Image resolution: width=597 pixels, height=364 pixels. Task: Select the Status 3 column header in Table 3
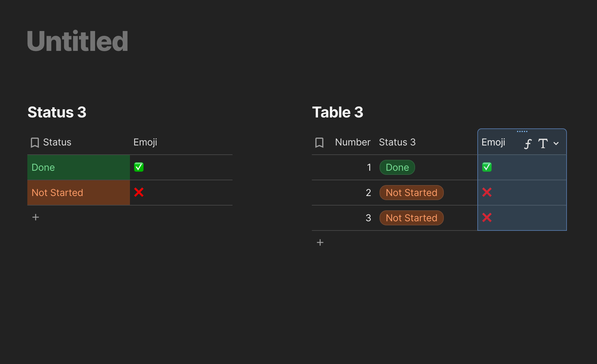tap(397, 142)
